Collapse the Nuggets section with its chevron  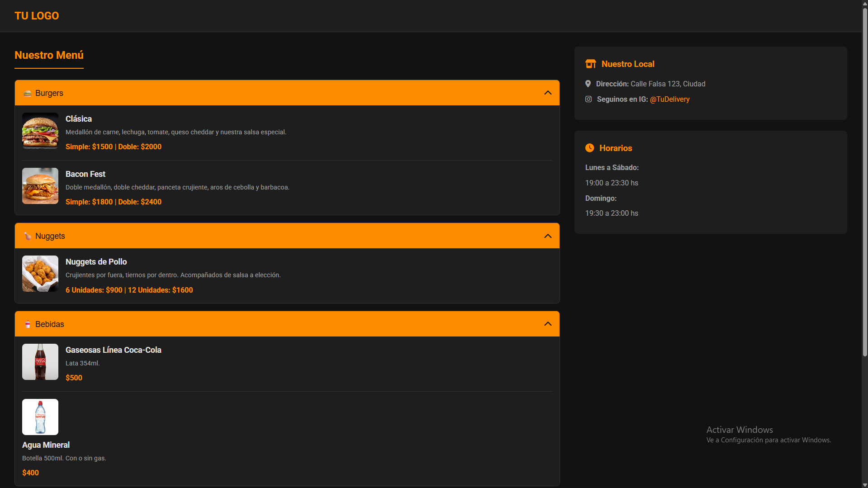coord(548,236)
